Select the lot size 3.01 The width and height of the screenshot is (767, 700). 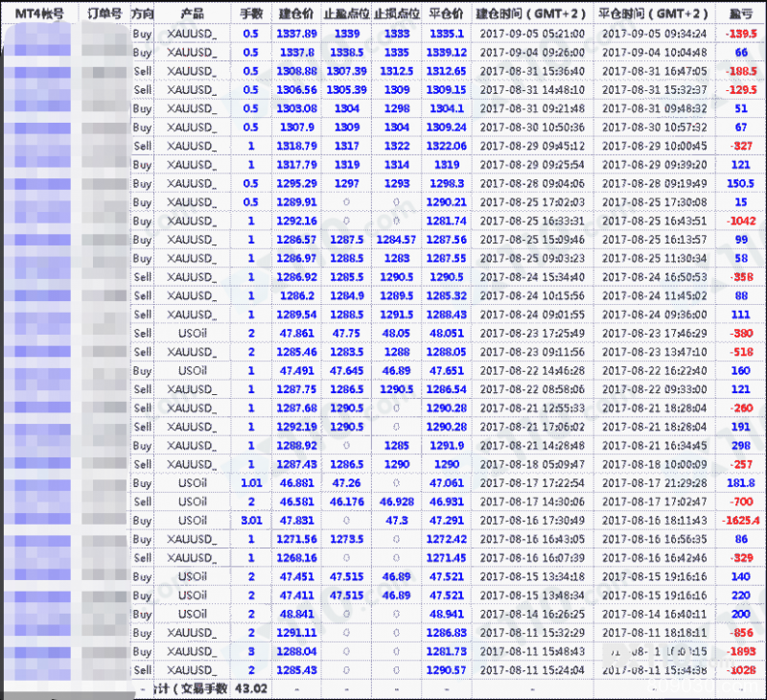coord(251,521)
